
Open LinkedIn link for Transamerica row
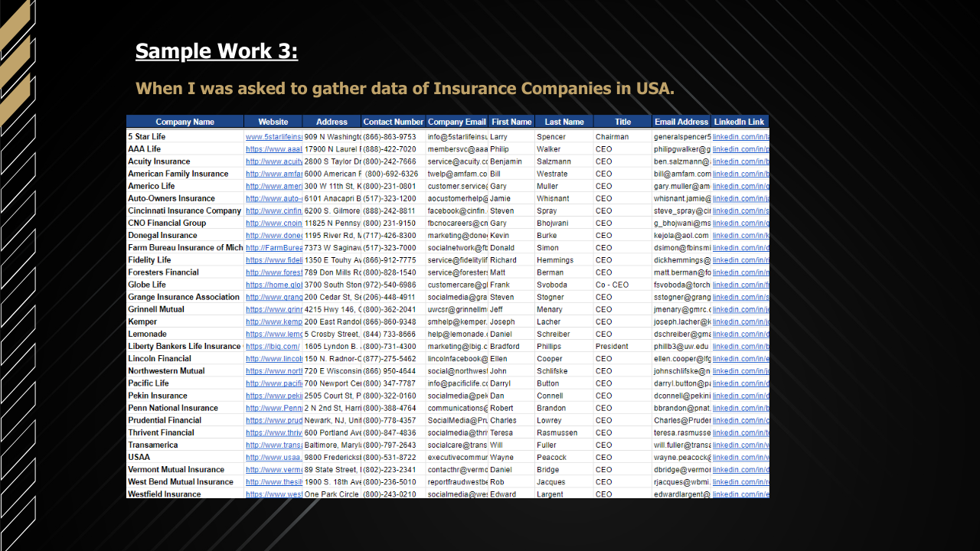tap(740, 445)
